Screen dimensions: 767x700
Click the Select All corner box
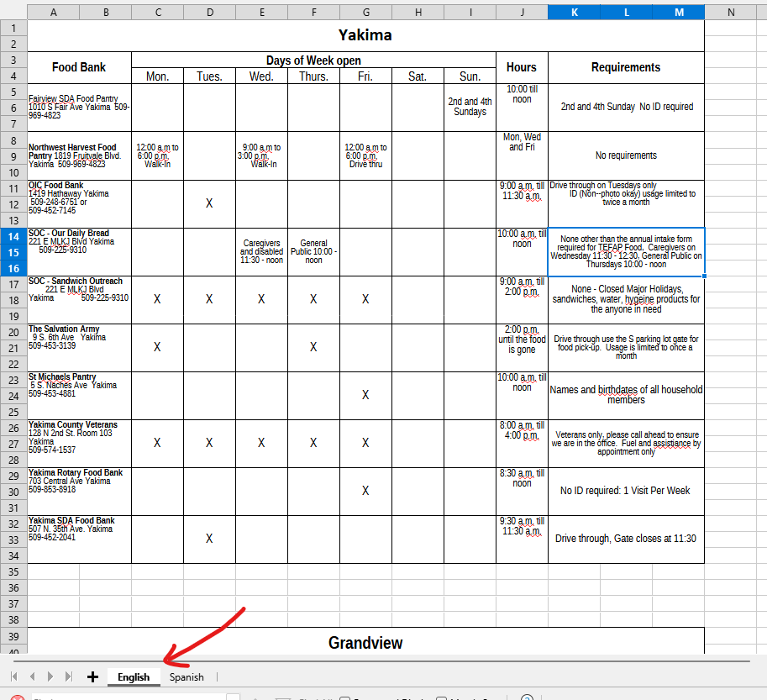pyautogui.click(x=13, y=12)
